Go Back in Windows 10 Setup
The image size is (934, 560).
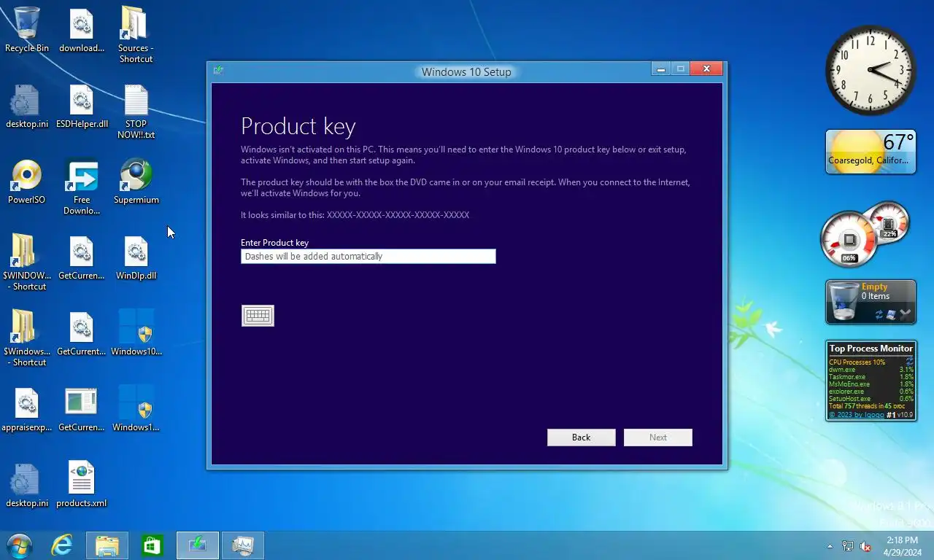point(581,437)
